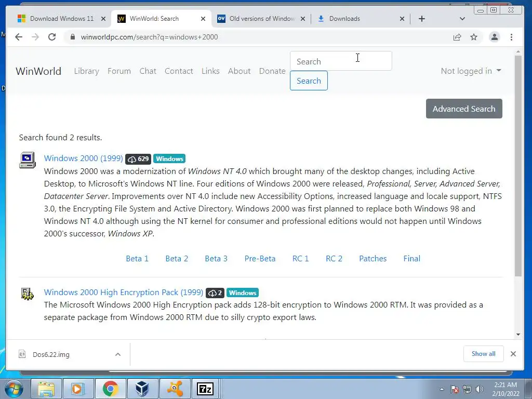The height and width of the screenshot is (399, 532).
Task: Close the Downloads tab
Action: [402, 19]
